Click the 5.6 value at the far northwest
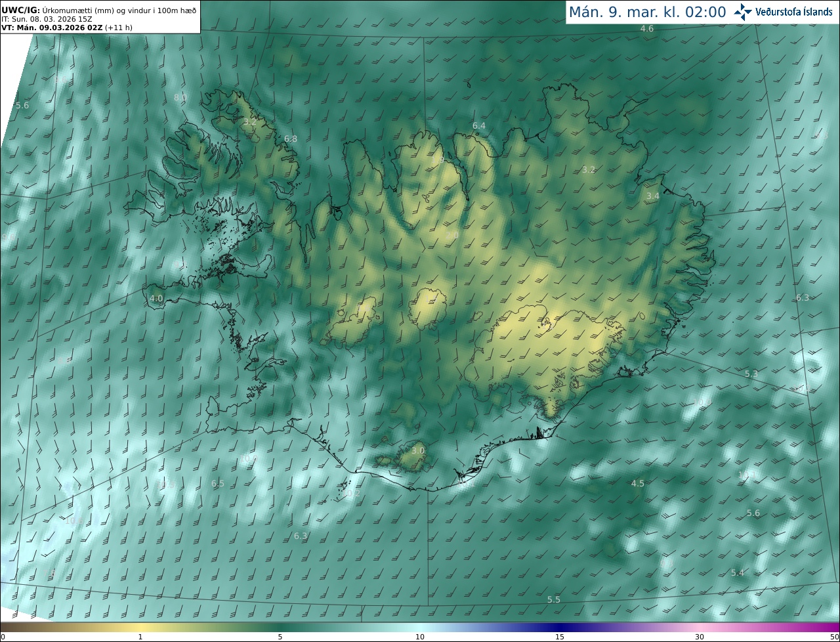The image size is (840, 642). click(x=22, y=106)
